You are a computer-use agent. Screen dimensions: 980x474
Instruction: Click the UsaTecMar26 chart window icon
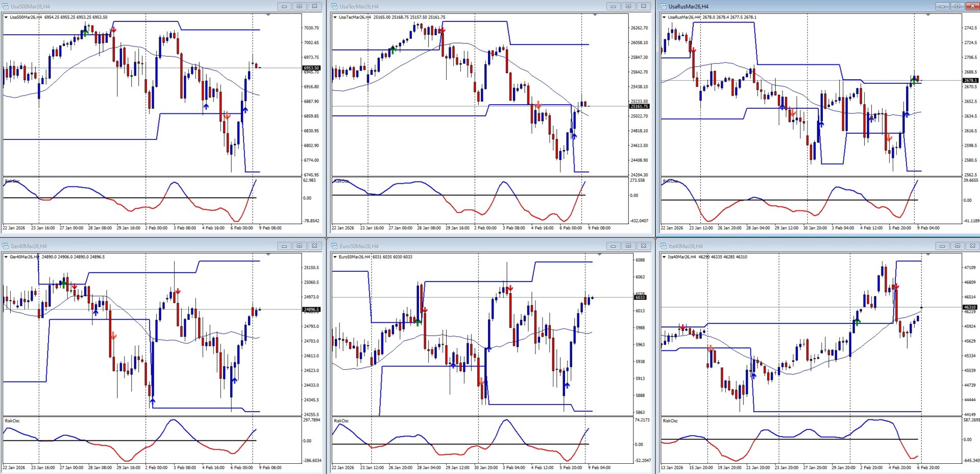[x=335, y=7]
